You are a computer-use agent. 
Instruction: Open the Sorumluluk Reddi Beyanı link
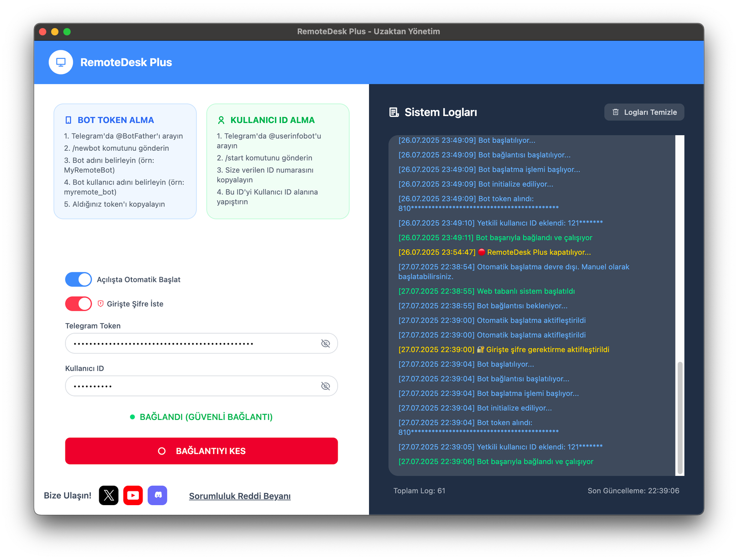click(x=240, y=496)
